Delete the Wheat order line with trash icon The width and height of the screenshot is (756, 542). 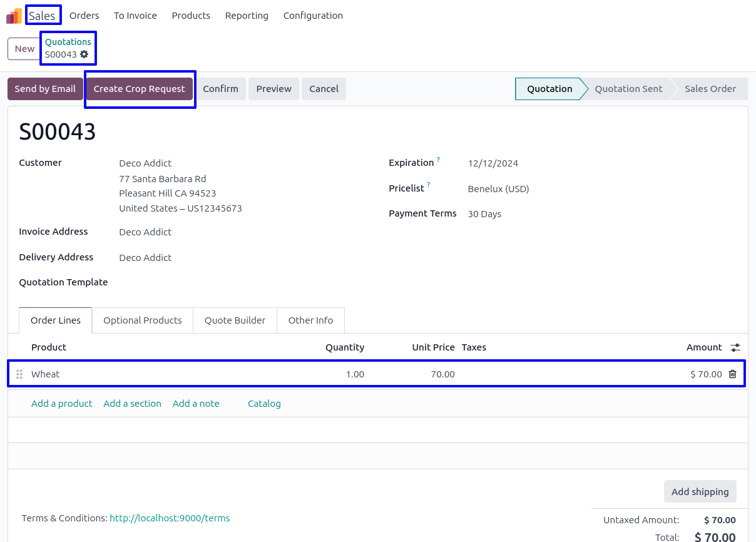click(732, 374)
